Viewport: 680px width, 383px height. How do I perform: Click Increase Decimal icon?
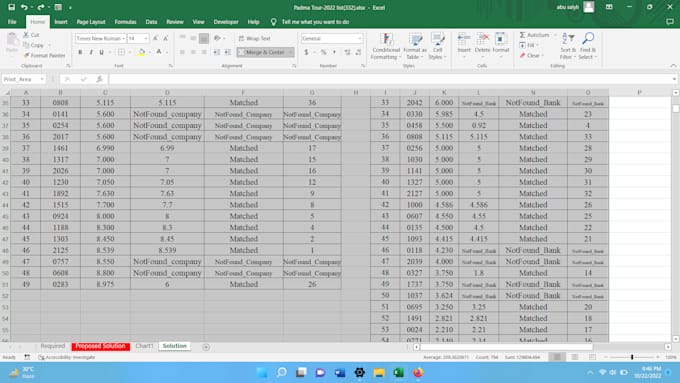[347, 52]
